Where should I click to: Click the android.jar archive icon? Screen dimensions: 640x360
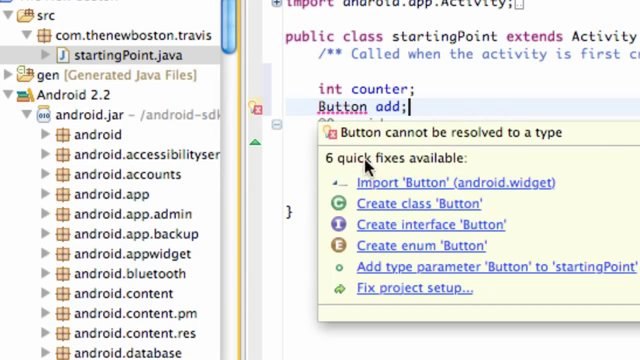click(44, 115)
